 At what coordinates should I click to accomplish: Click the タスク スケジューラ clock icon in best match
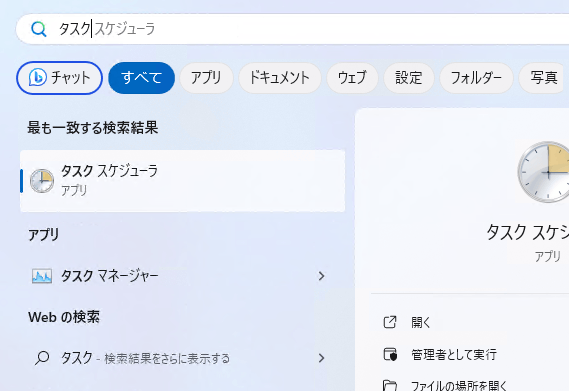42,181
